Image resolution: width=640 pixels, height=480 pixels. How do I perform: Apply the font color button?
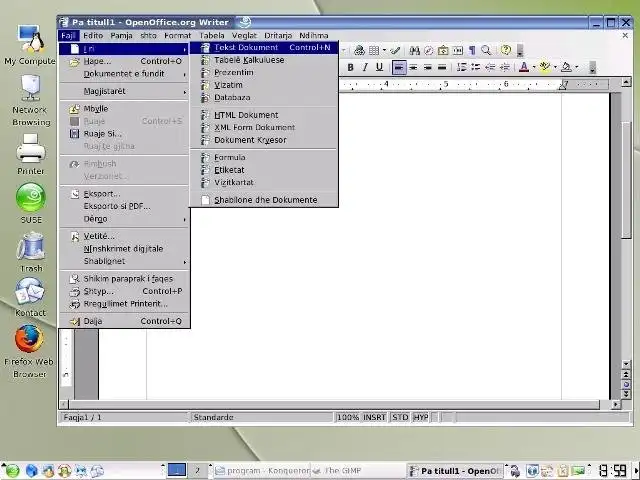524,67
